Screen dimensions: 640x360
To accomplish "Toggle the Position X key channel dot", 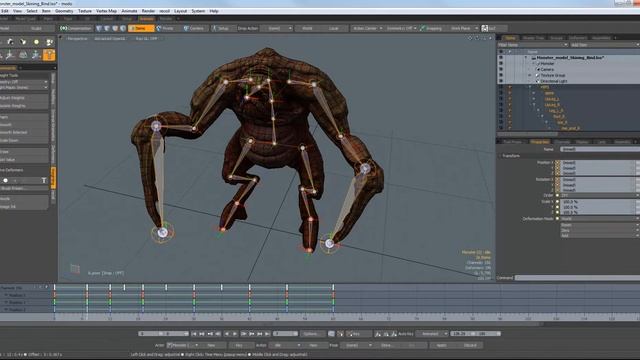I will point(558,162).
